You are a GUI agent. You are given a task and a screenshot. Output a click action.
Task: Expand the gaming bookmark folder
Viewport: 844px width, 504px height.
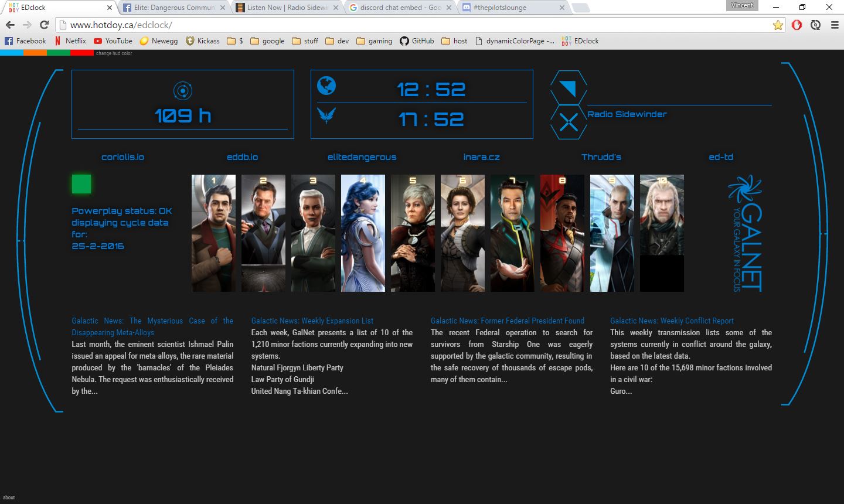(x=375, y=41)
